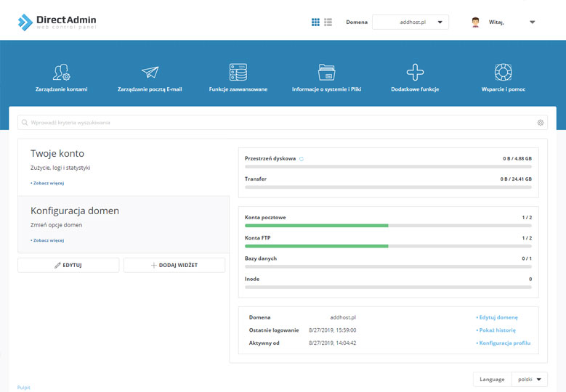The height and width of the screenshot is (392, 566).
Task: Click the Konta pocztowe progress bar
Action: (388, 226)
